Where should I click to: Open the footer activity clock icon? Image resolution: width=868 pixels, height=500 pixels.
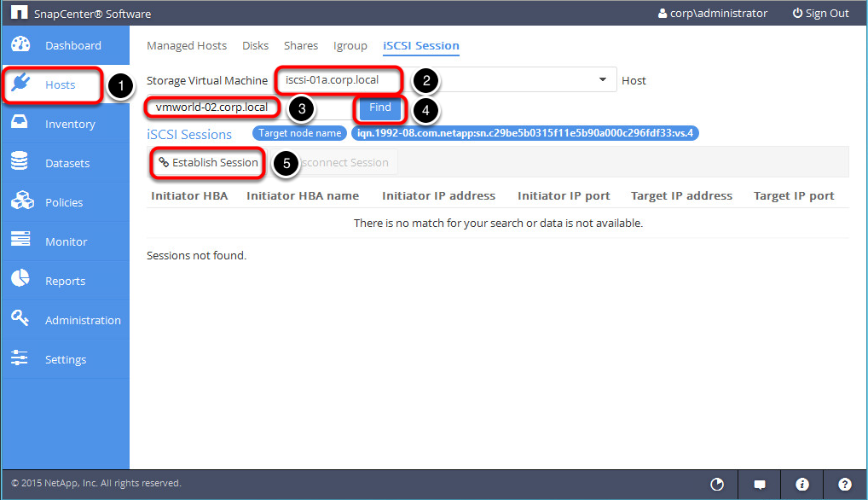717,485
